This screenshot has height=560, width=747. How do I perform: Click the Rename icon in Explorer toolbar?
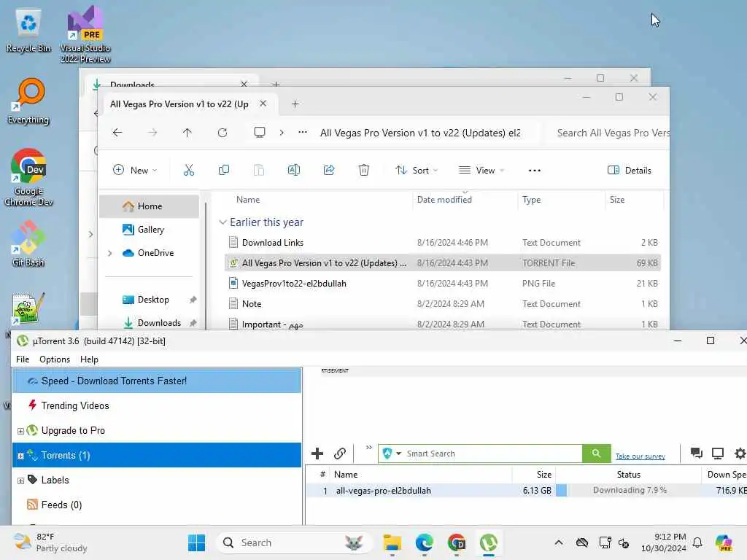click(294, 170)
